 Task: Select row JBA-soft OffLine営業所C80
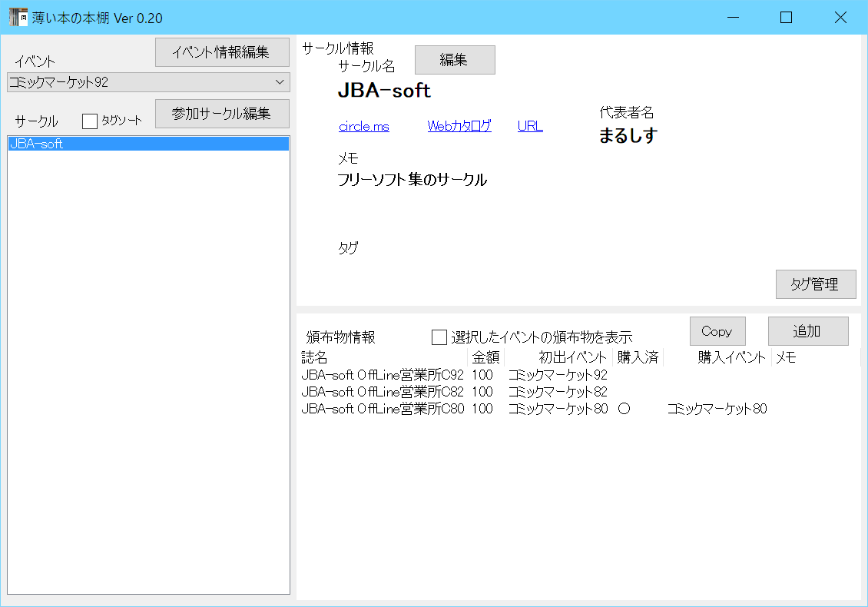coord(579,409)
